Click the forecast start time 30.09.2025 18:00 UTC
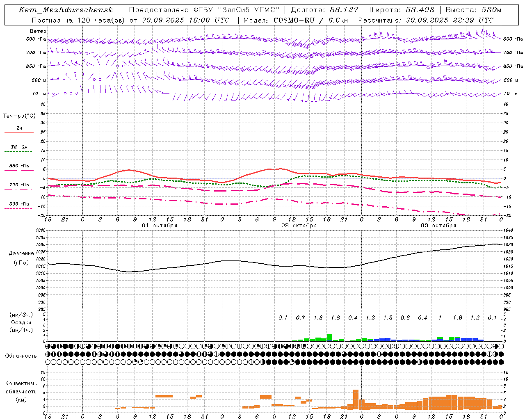This screenshot has width=525, height=420. (x=186, y=20)
